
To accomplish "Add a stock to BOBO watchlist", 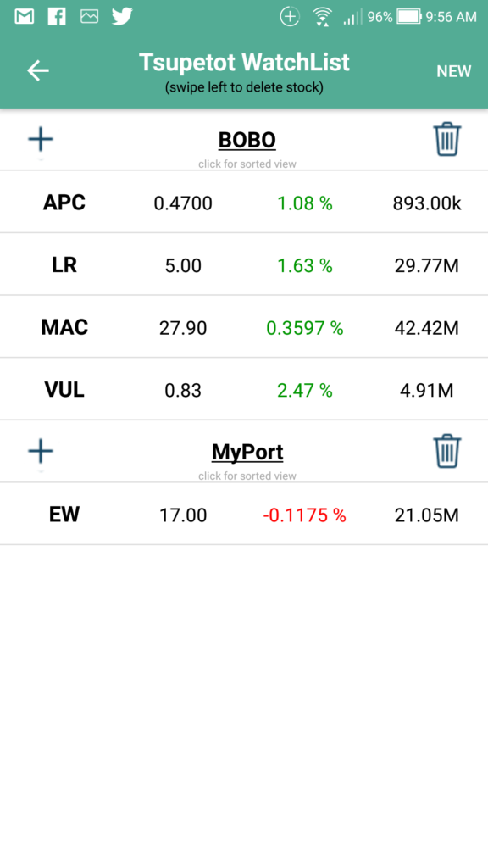I will tap(41, 140).
